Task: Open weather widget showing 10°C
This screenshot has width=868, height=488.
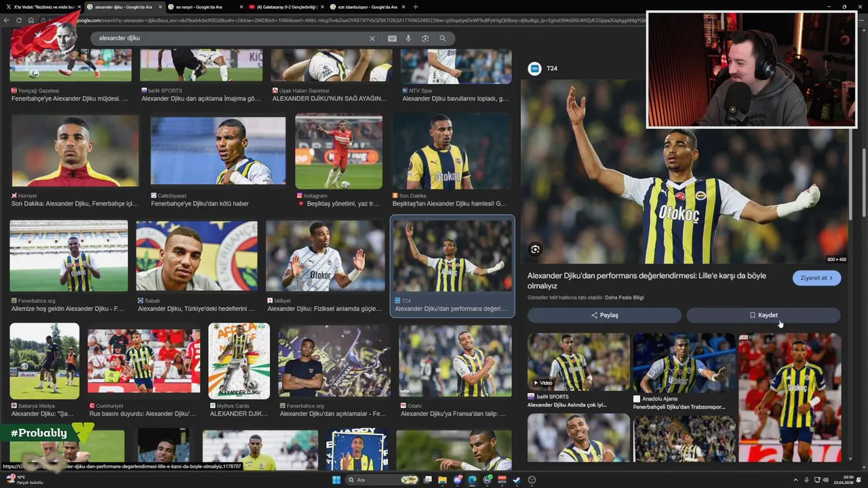Action: (24, 480)
